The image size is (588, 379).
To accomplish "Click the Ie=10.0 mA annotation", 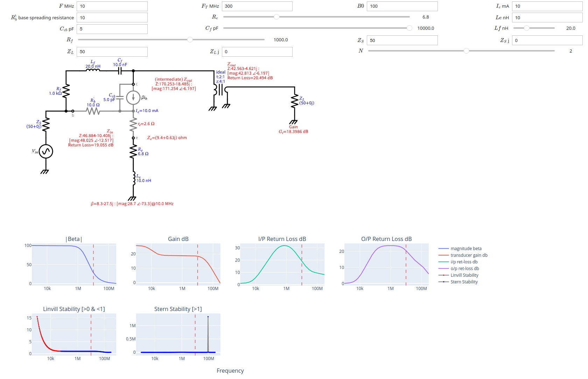I will coord(147,111).
